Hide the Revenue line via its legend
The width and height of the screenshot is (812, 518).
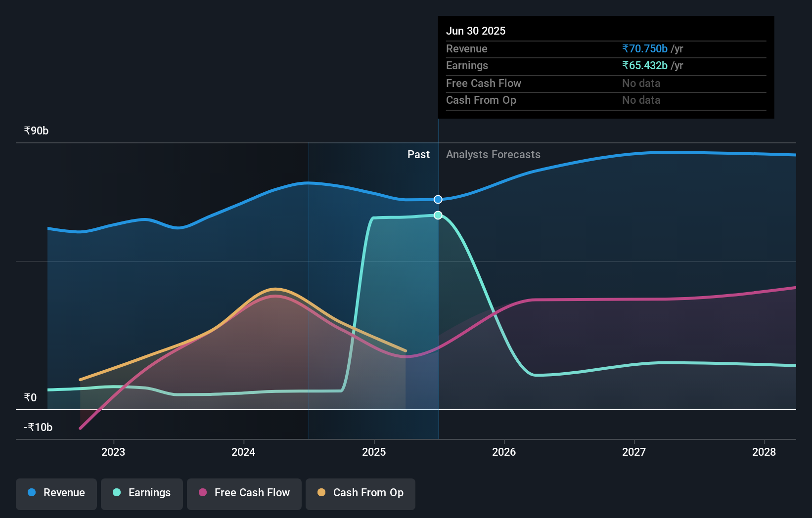click(x=56, y=493)
